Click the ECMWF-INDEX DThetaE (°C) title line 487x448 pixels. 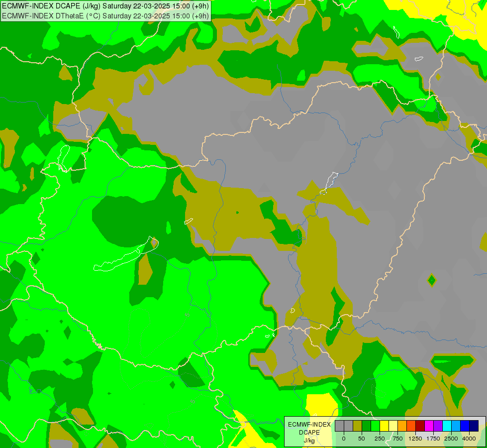pos(105,15)
